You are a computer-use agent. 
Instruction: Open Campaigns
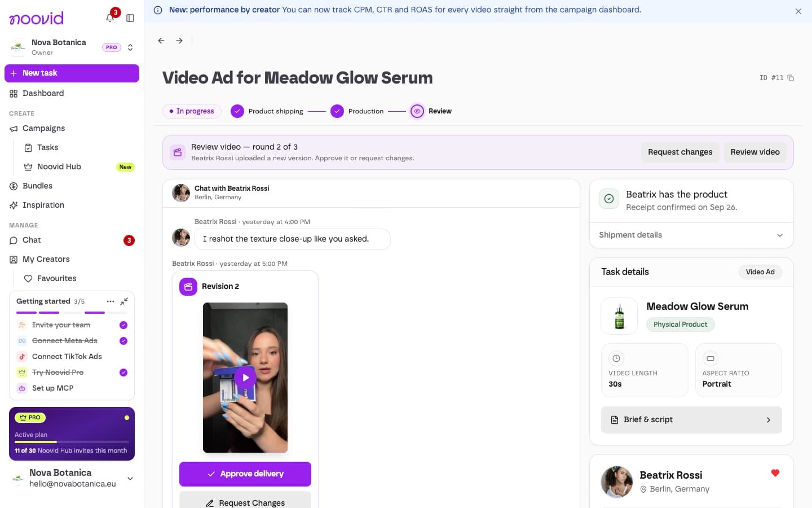[x=72, y=129]
